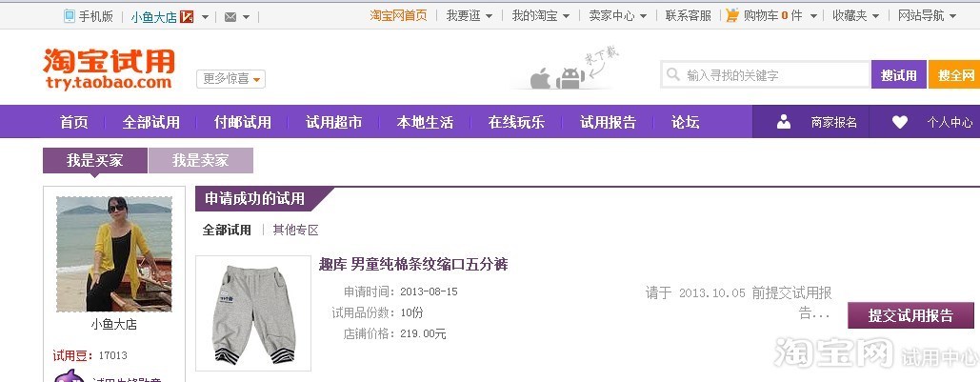Click the 试用品份数 10份 text
Image resolution: width=980 pixels, height=382 pixels.
(x=377, y=312)
